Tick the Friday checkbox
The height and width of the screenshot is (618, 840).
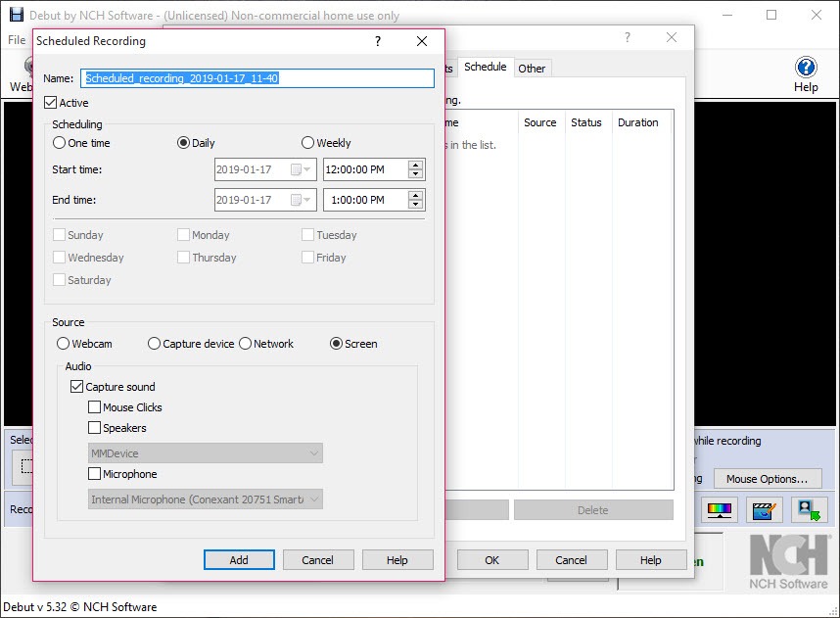307,258
